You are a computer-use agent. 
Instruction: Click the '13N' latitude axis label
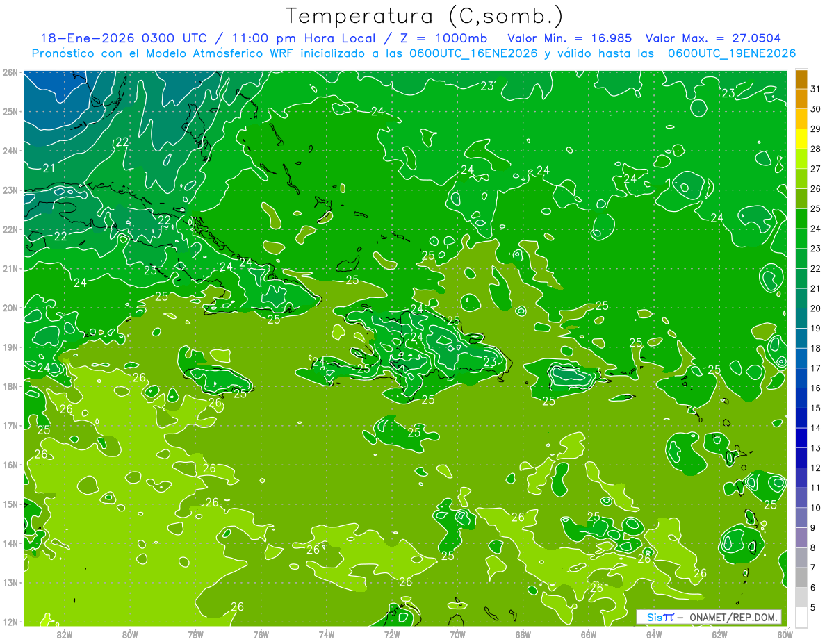[10, 582]
